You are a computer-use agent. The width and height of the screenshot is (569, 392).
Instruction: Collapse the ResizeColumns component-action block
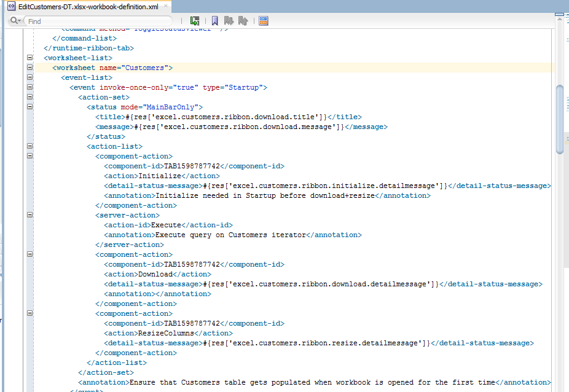(29, 313)
